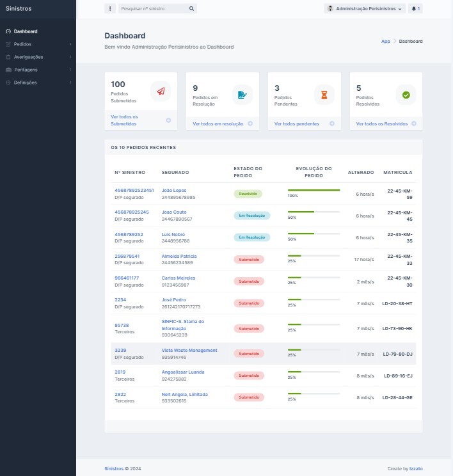453x476 pixels.
Task: Open Averiguações in the sidebar
Action: (28, 57)
